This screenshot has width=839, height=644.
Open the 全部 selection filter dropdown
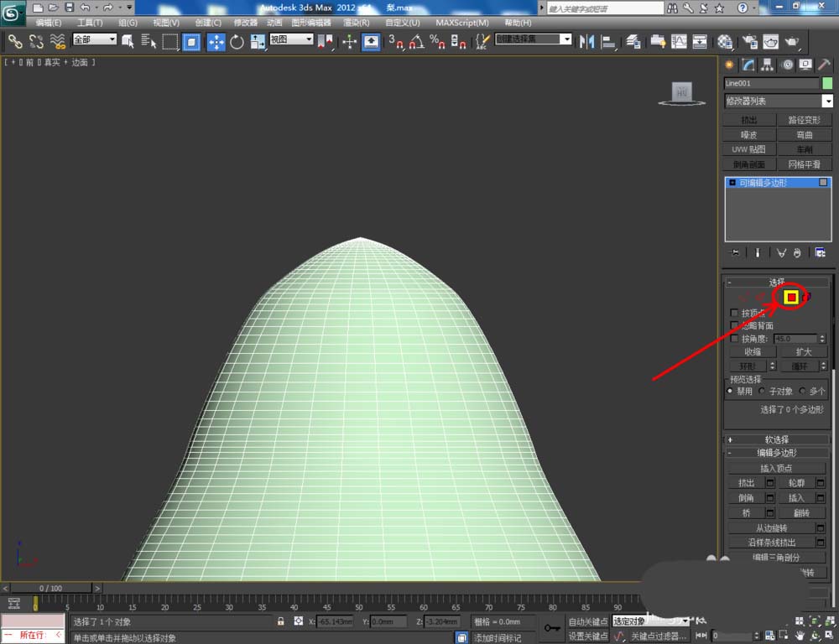click(x=94, y=39)
